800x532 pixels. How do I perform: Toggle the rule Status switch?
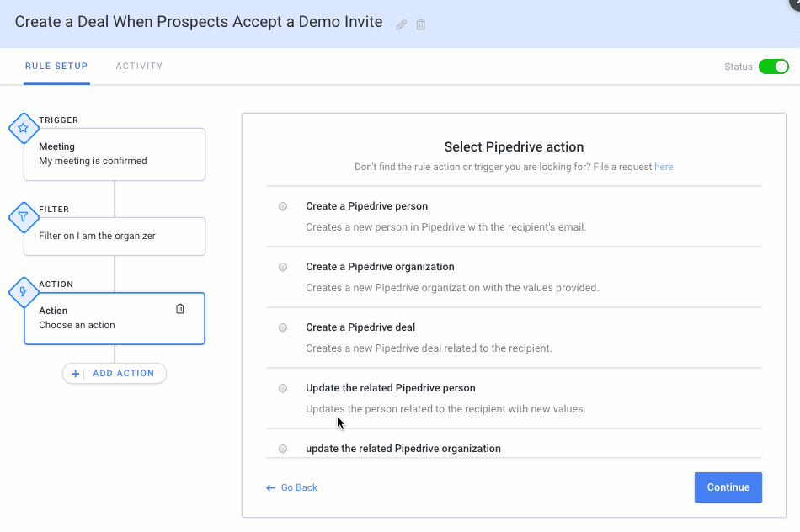(773, 66)
